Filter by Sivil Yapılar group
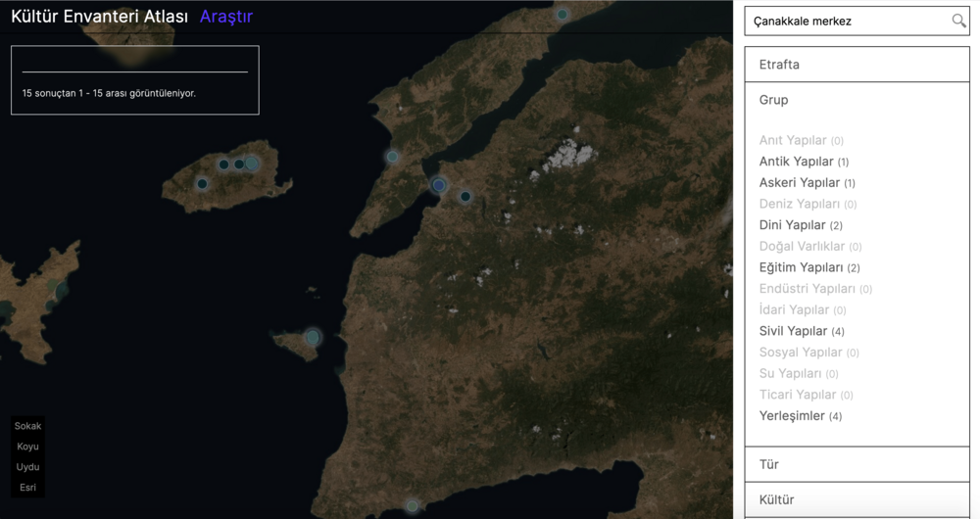Screen dimensions: 980x519 [x=801, y=331]
